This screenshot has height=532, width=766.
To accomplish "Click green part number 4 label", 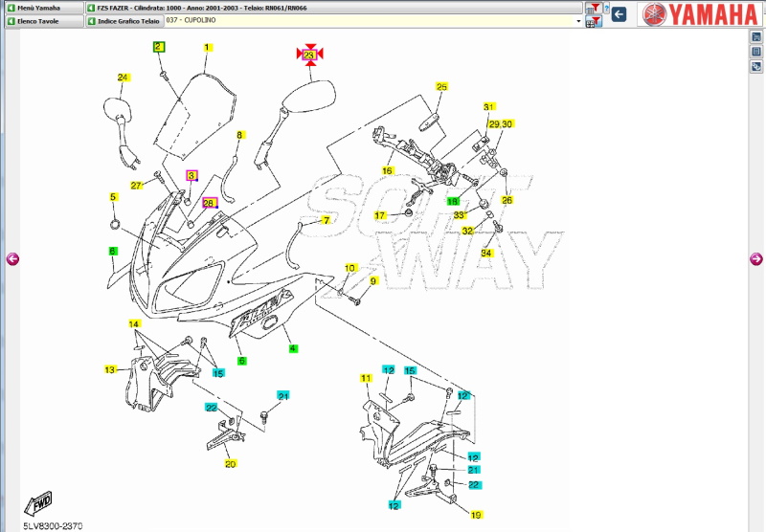I will click(x=293, y=348).
